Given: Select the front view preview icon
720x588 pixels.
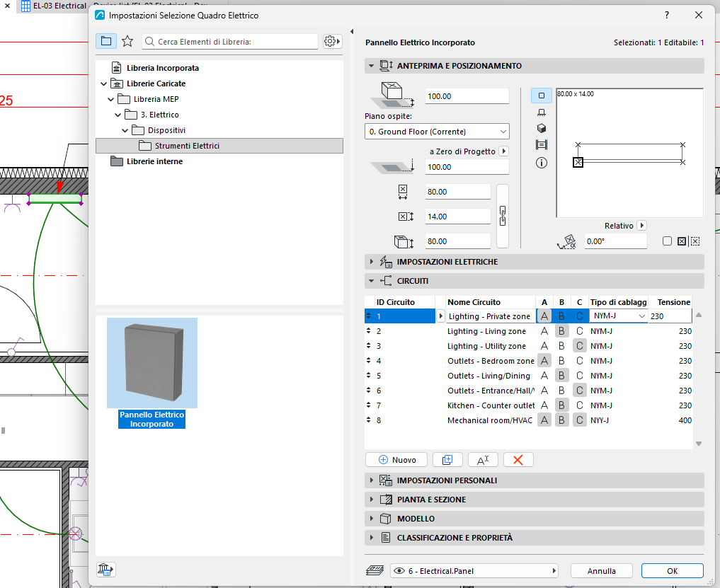Looking at the screenshot, I should (542, 113).
